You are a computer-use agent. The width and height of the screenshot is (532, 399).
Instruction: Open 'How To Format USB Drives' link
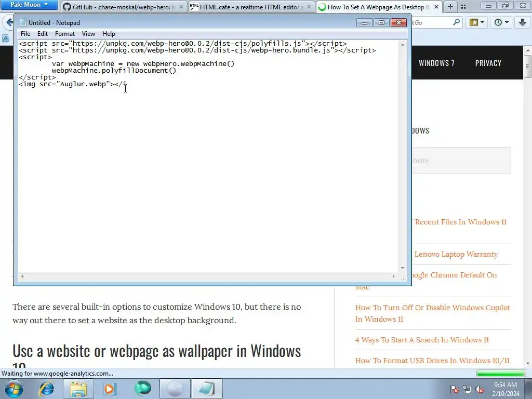433,361
